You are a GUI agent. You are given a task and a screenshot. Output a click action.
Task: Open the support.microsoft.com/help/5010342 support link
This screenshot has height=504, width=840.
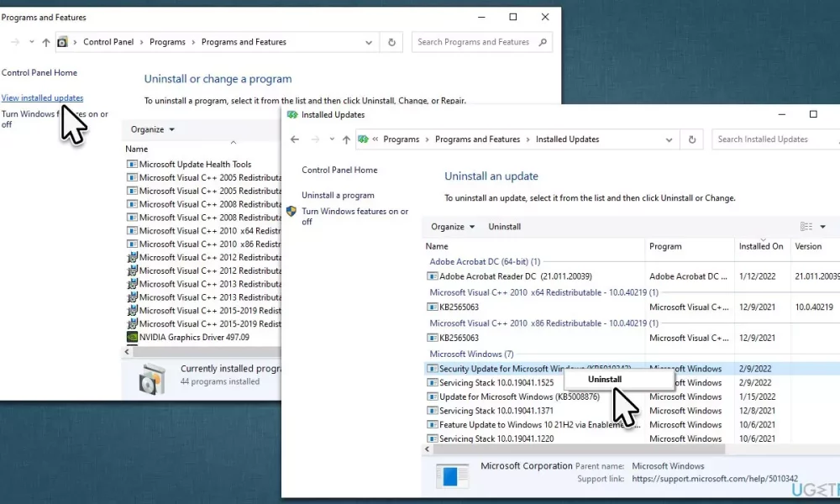[715, 479]
